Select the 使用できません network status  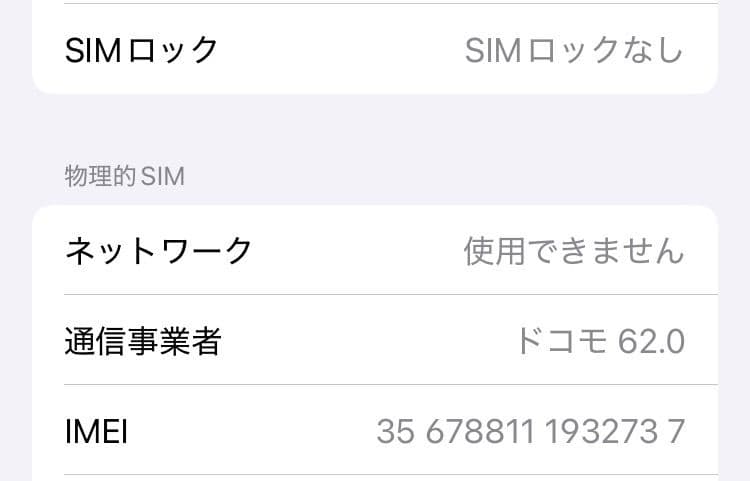pyautogui.click(x=574, y=250)
